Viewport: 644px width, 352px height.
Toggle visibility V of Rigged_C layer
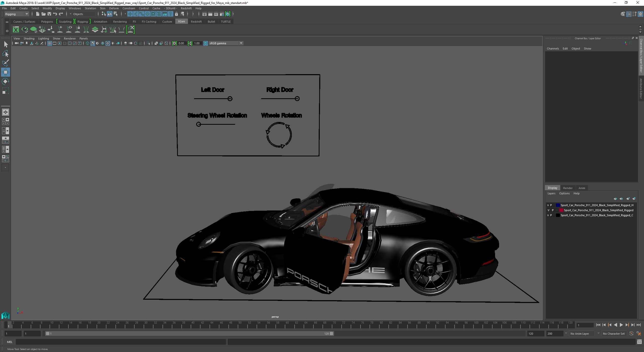[x=548, y=215]
